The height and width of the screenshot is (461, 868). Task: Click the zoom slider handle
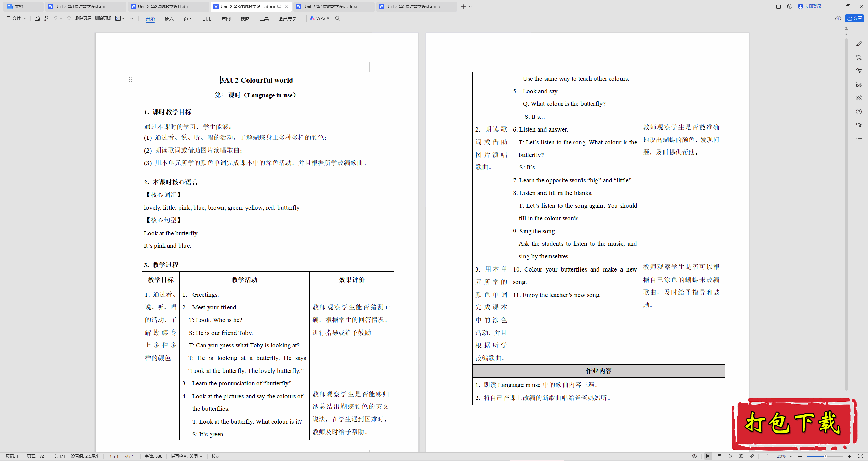(825, 456)
